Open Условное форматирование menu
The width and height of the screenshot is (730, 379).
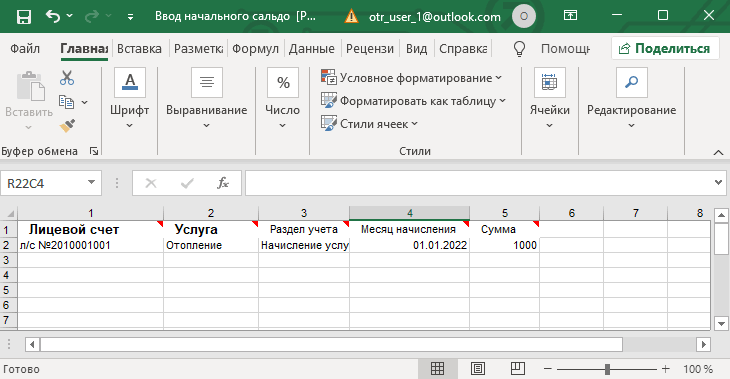pos(412,78)
